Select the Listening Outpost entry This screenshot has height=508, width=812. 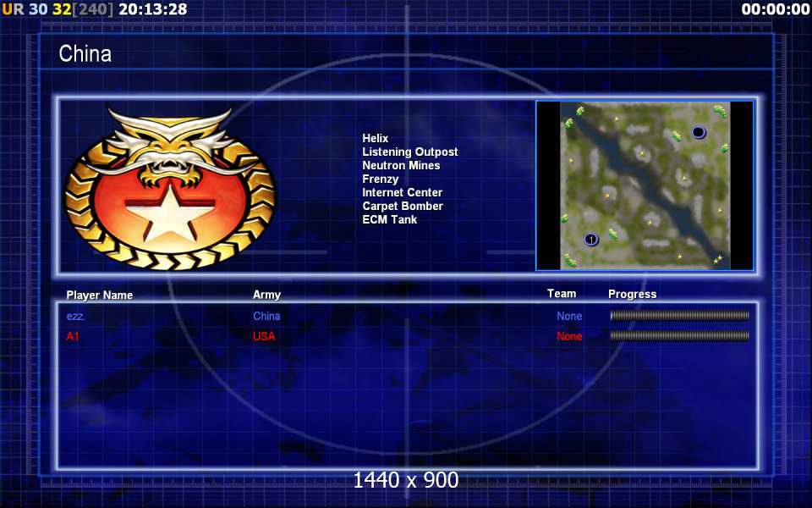409,152
